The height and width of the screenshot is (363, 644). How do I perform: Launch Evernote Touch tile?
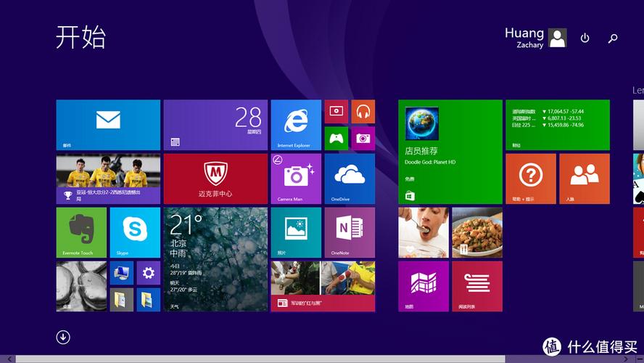pyautogui.click(x=81, y=232)
